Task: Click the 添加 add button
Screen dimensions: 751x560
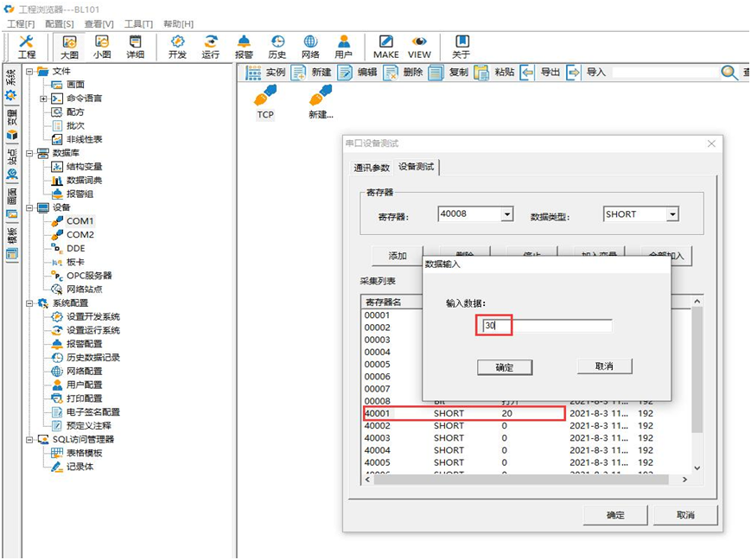Action: click(398, 255)
